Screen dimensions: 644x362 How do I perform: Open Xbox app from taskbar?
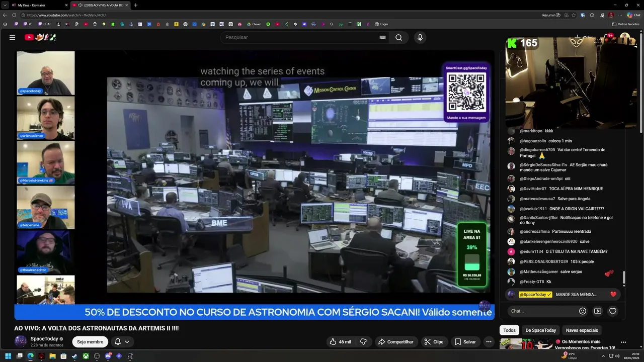(86, 356)
